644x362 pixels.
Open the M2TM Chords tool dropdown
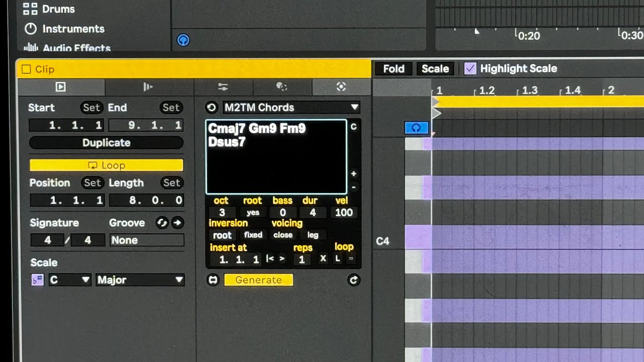click(x=291, y=107)
